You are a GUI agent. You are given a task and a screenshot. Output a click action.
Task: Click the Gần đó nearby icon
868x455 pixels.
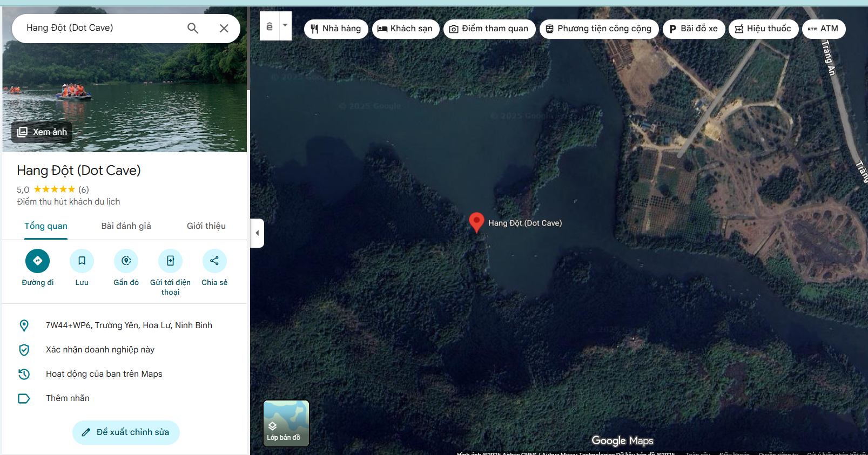pyautogui.click(x=126, y=261)
